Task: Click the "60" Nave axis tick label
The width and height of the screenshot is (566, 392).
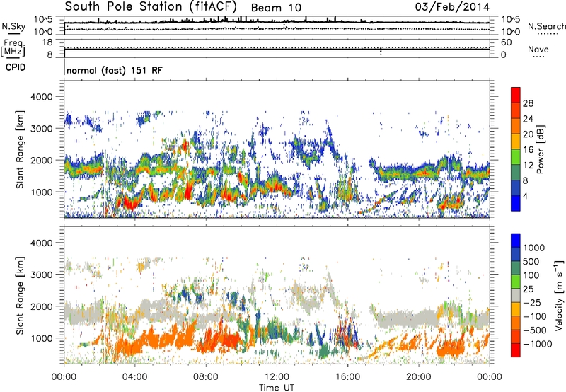Action: pos(506,42)
